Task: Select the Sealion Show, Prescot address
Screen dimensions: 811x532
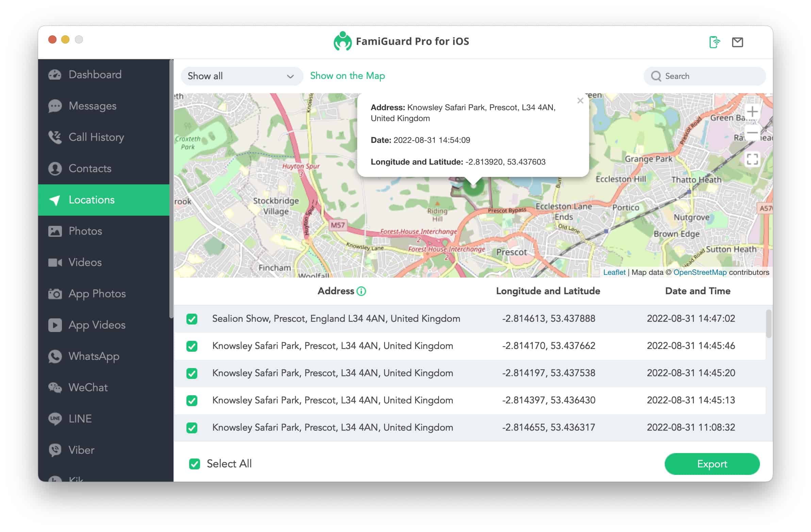Action: [x=336, y=319]
